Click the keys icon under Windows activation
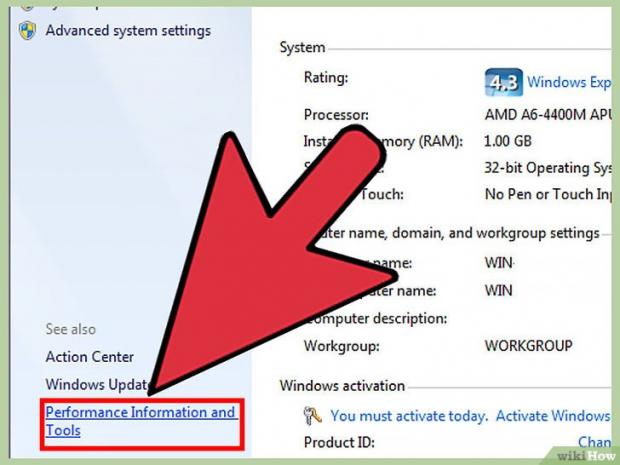The width and height of the screenshot is (620, 465). point(313,416)
